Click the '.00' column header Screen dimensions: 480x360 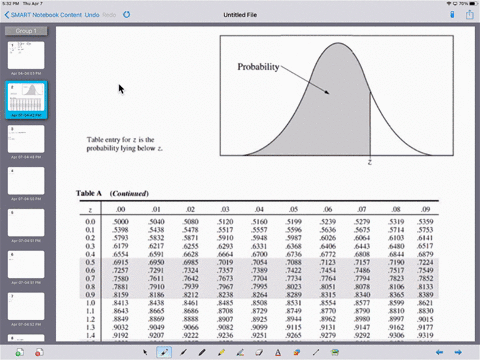click(x=120, y=209)
